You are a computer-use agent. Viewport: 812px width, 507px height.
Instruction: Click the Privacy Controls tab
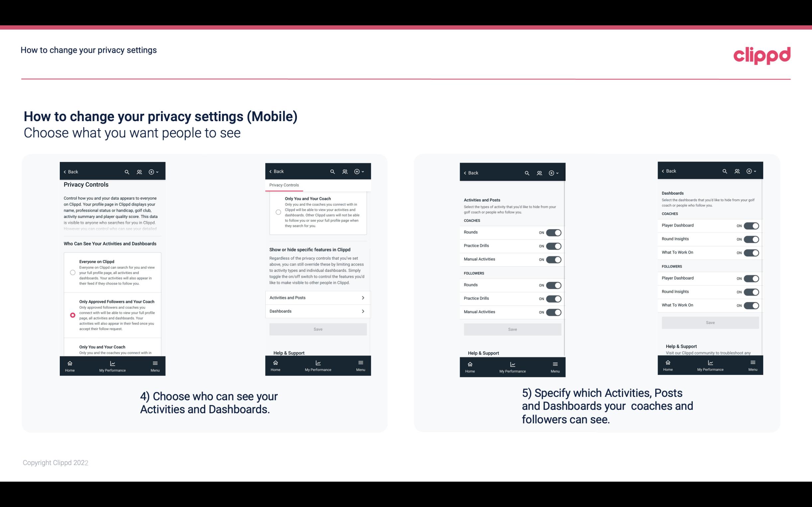tap(284, 185)
